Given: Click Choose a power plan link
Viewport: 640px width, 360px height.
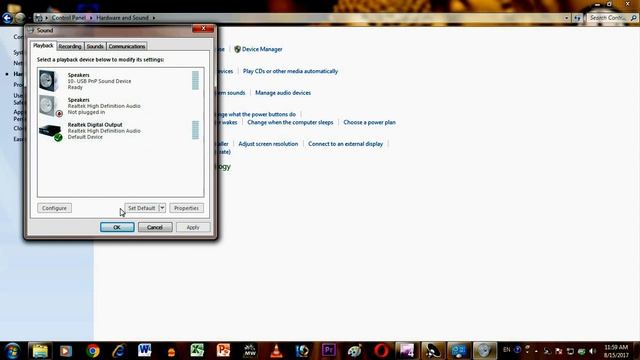Looking at the screenshot, I should coord(369,122).
